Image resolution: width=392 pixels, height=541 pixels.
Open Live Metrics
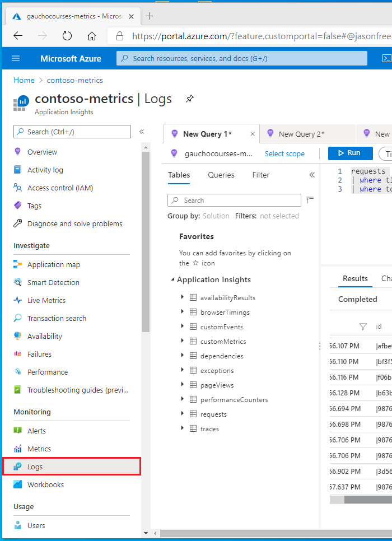[46, 300]
